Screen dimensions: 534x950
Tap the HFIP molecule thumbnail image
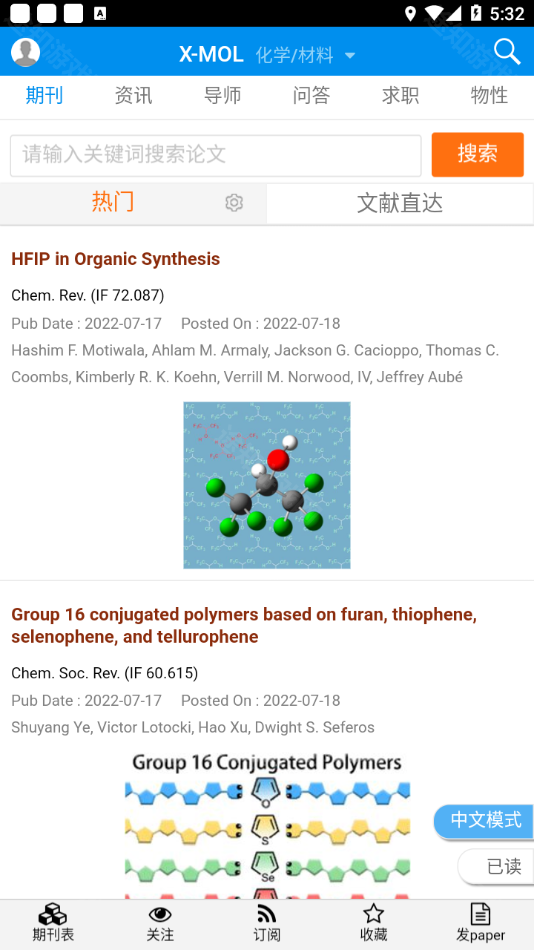coord(267,485)
